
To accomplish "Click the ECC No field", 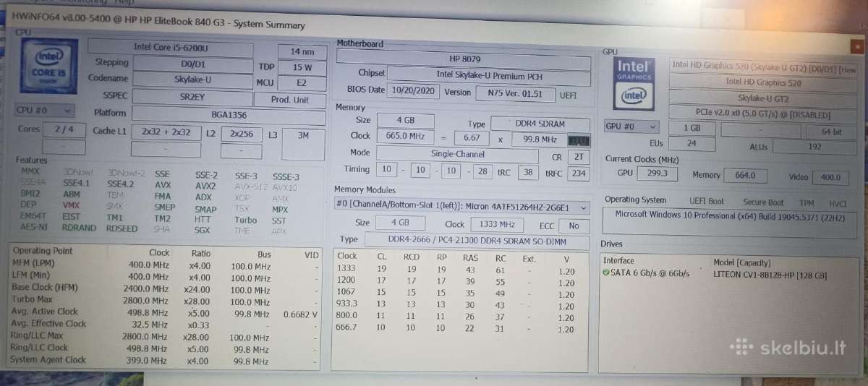I will click(573, 226).
